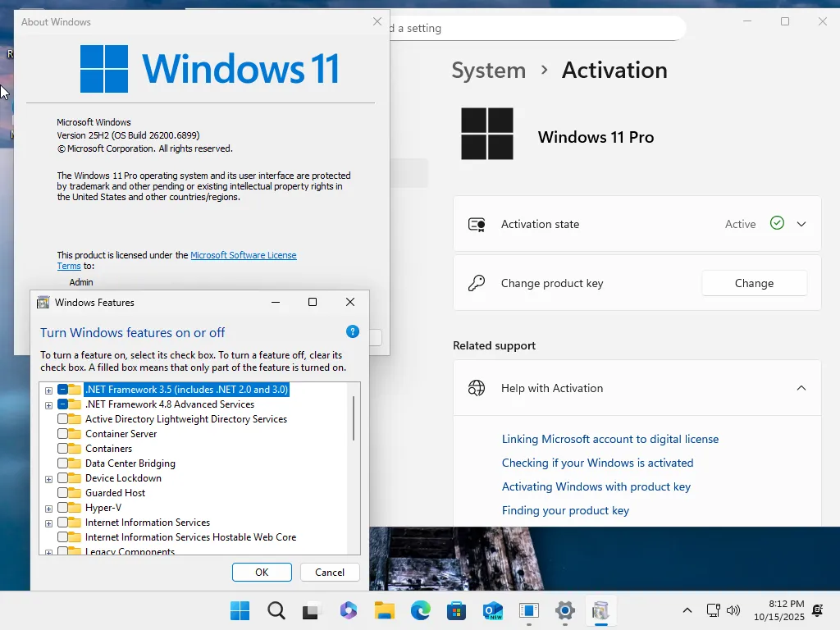This screenshot has height=630, width=840.
Task: Expand .NET Framework 4.8 Advanced Services node
Action: coord(48,405)
